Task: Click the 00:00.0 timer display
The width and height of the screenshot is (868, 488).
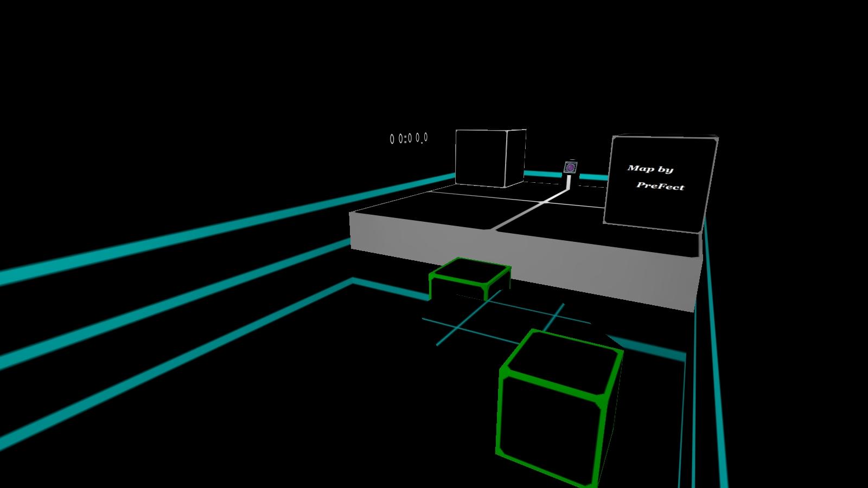Action: tap(409, 139)
